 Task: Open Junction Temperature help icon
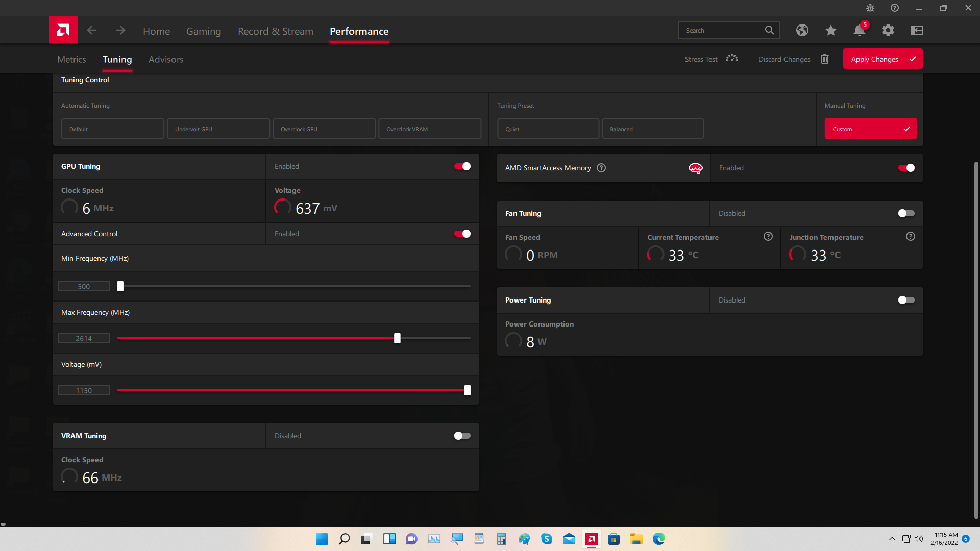911,236
